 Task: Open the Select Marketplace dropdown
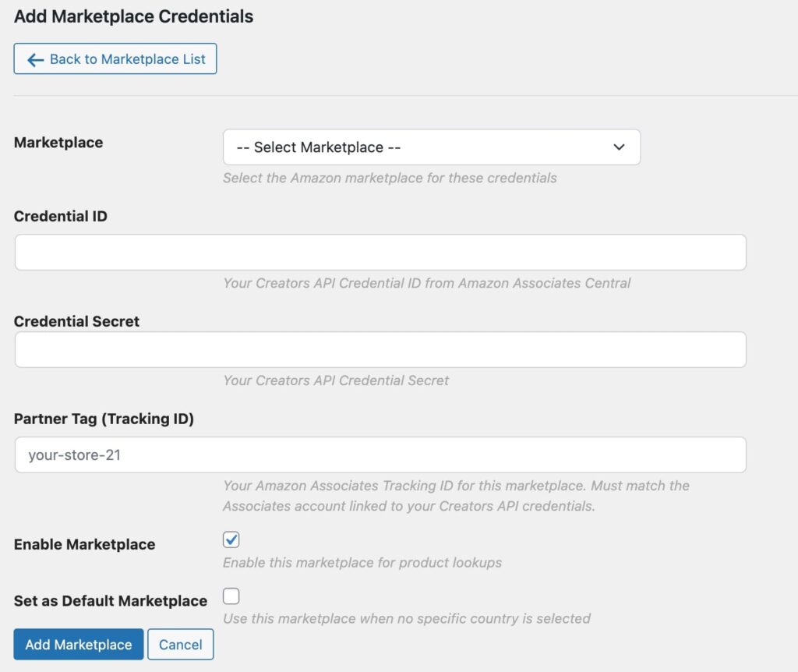[x=431, y=147]
